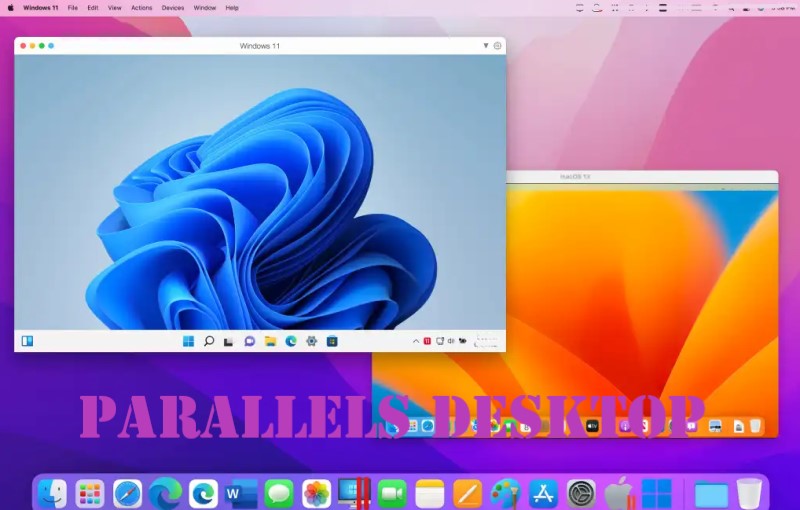This screenshot has height=510, width=800.
Task: Open the Apple menu
Action: (10, 8)
